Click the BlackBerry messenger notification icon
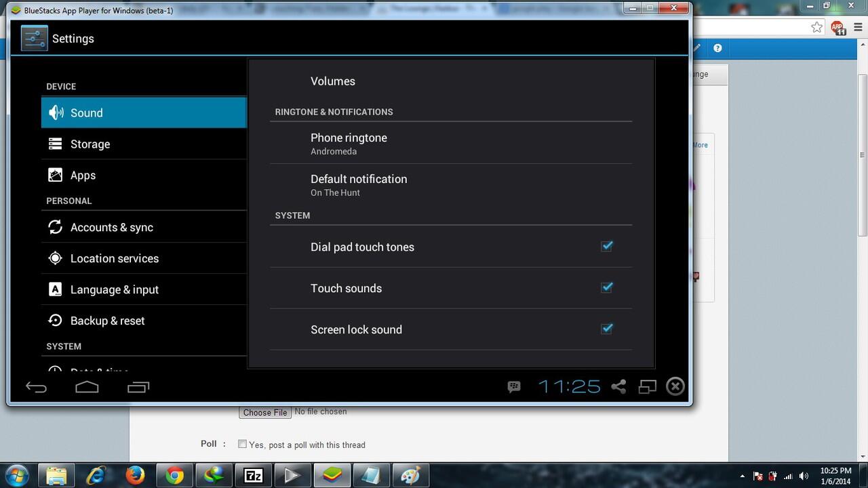Viewport: 868px width, 488px height. (514, 386)
